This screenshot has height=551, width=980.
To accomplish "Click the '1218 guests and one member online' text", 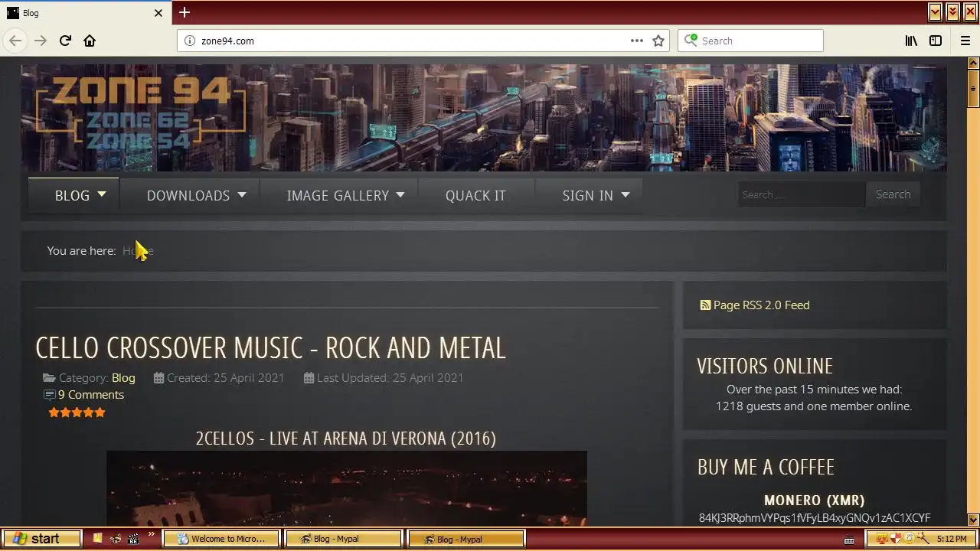I will pos(814,406).
